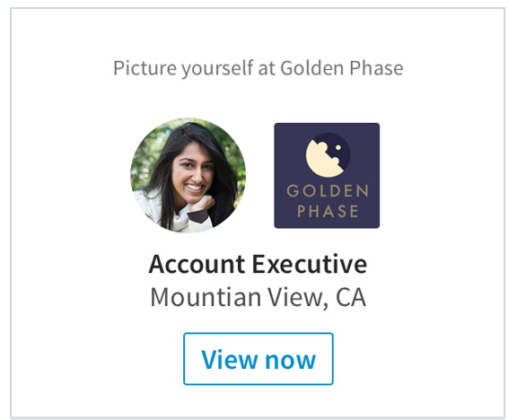Image resolution: width=508 pixels, height=420 pixels.
Task: Click the word Account in the job title
Action: coord(197,265)
